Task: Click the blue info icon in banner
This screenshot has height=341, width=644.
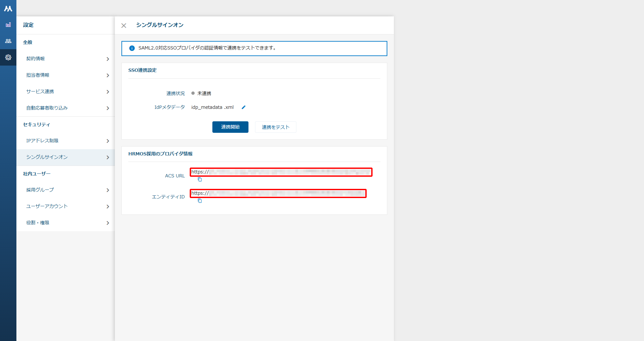Action: coord(132,48)
